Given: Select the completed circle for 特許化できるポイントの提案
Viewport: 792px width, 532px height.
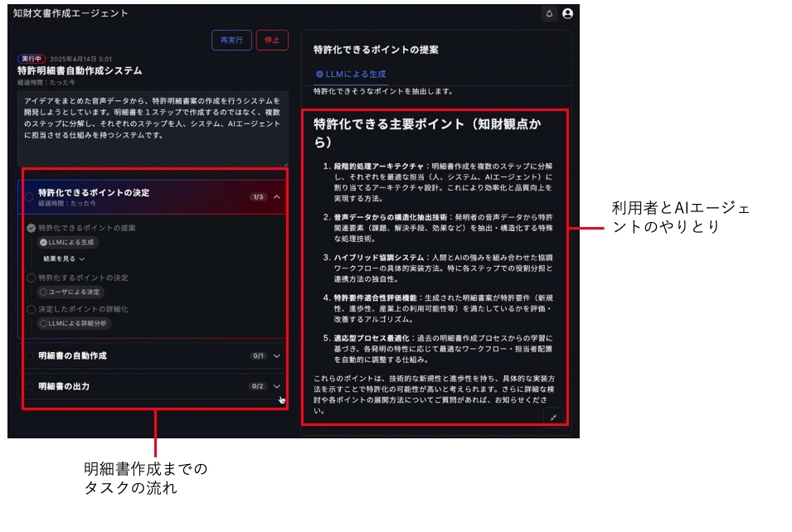Looking at the screenshot, I should pos(30,229).
